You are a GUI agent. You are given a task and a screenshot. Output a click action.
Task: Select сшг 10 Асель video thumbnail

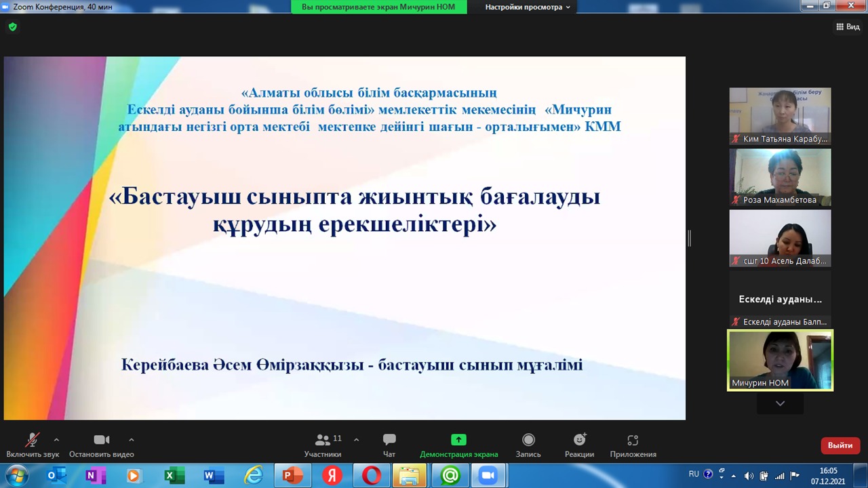coord(780,238)
